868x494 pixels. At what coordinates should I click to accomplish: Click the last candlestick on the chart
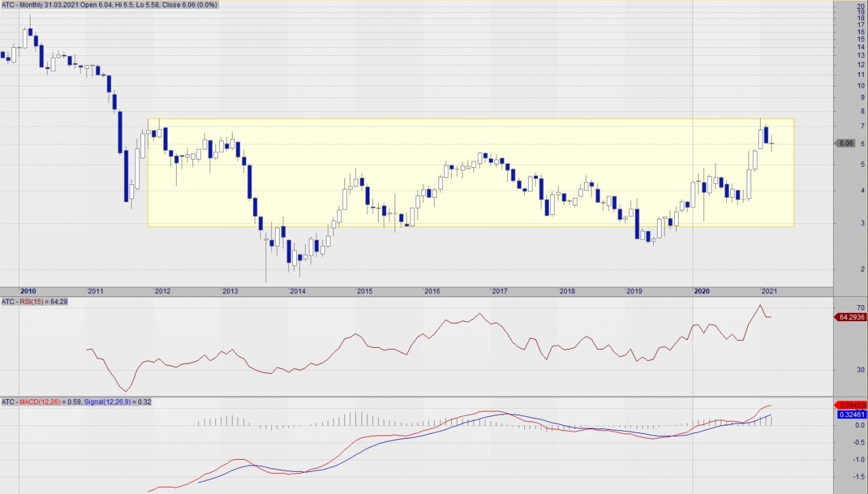click(x=772, y=144)
